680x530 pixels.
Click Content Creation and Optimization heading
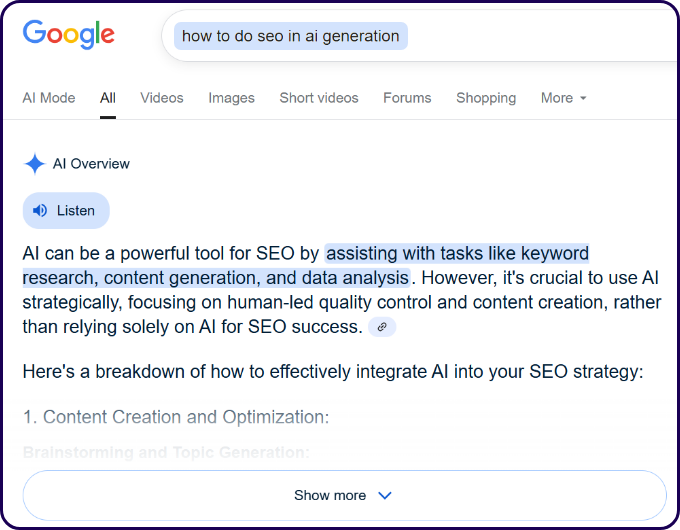click(176, 417)
